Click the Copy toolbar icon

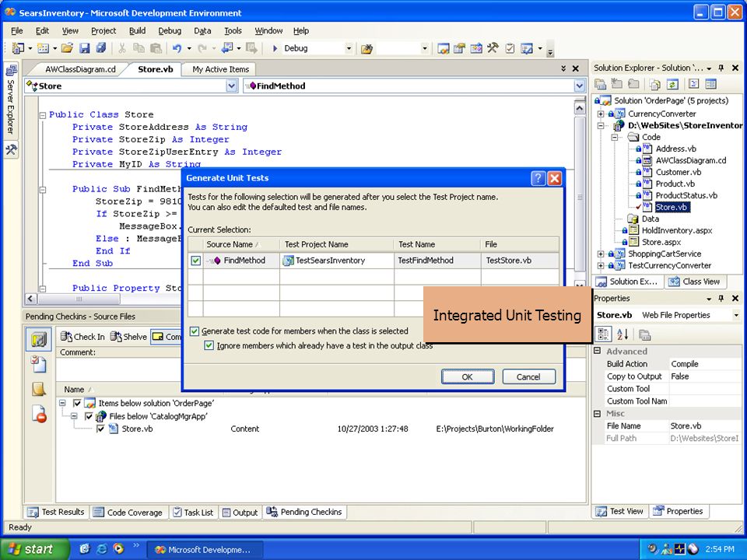point(139,48)
